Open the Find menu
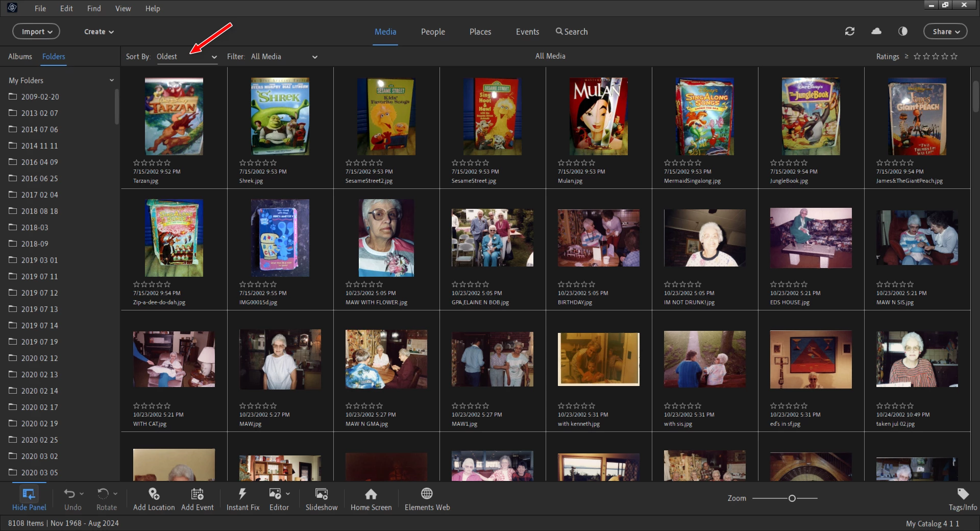 [x=94, y=8]
